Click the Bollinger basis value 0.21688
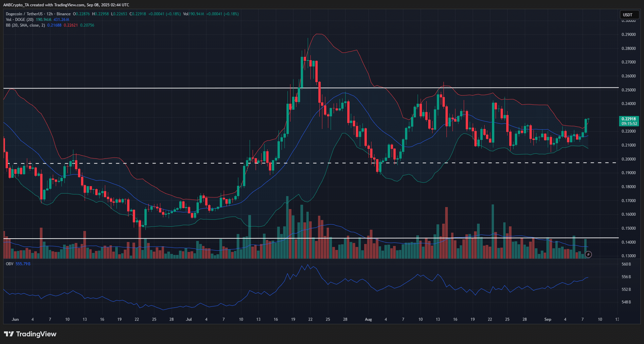The image size is (644, 344). pos(54,25)
